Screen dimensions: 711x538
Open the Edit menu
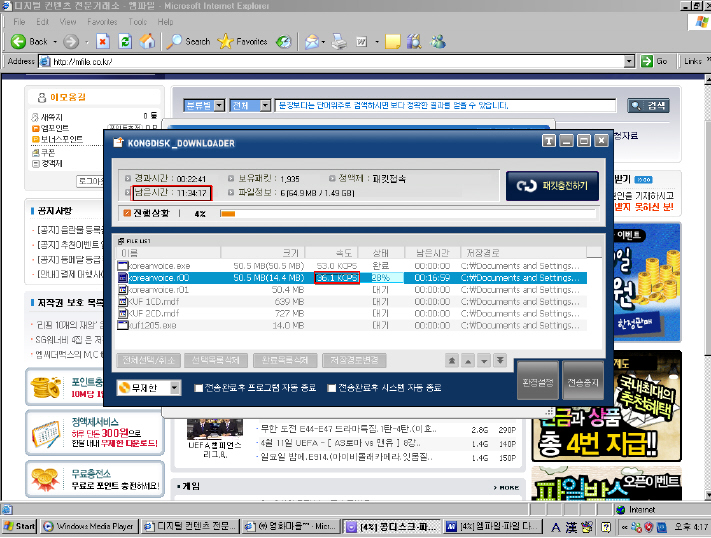click(x=43, y=22)
